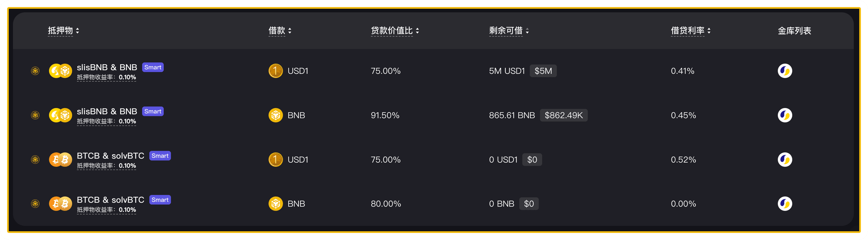
Task: Click 金库列表 column header
Action: click(x=794, y=31)
